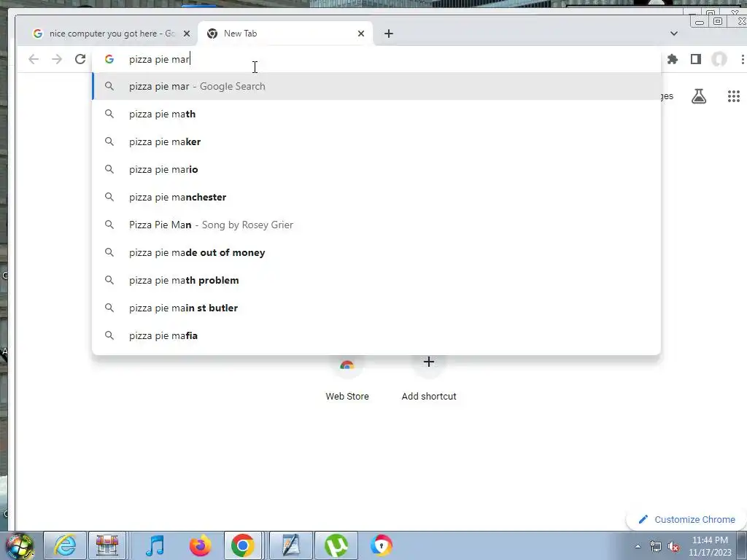747x560 pixels.
Task: Open the Web Store shortcut
Action: point(347,378)
